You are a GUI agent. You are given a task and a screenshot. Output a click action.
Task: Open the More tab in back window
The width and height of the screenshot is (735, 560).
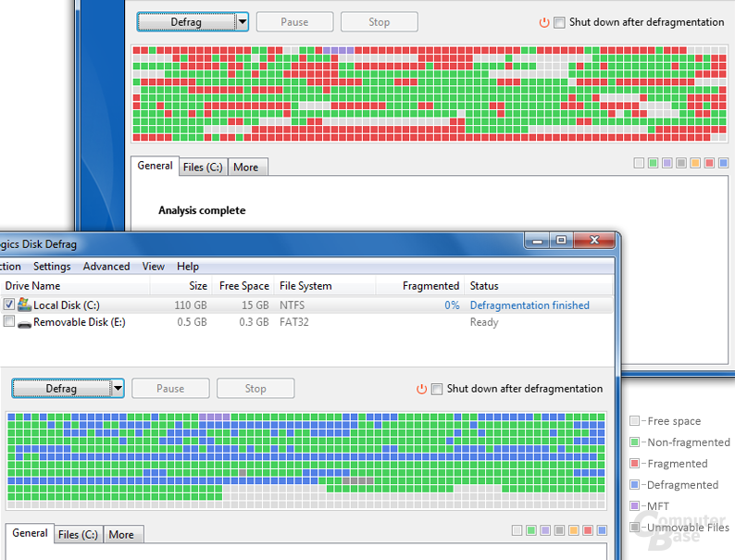click(246, 167)
